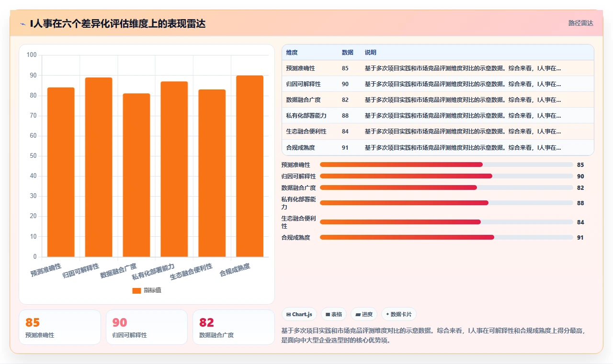Viewport: 613px width, 364px height.
Task: Click the description text in the 合规成熟度 row
Action: [463, 147]
